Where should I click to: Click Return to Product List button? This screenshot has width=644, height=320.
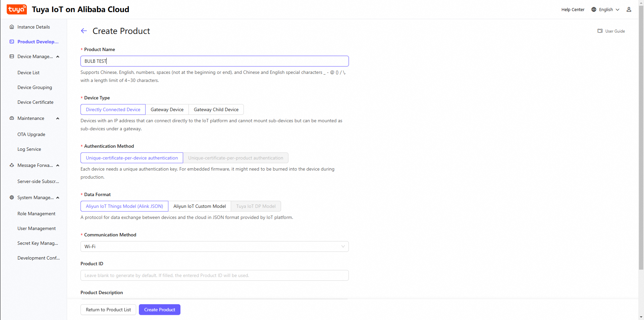[x=108, y=310]
